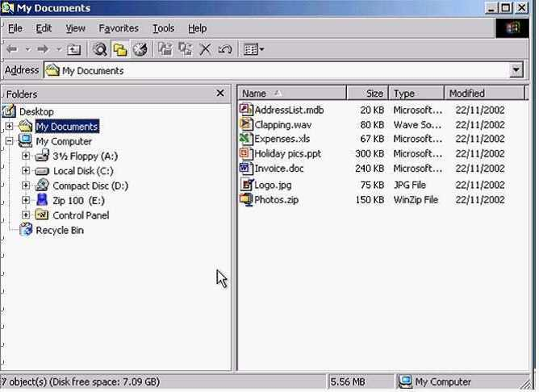
Task: Expand the Local Disk (C:) node
Action: pos(26,171)
